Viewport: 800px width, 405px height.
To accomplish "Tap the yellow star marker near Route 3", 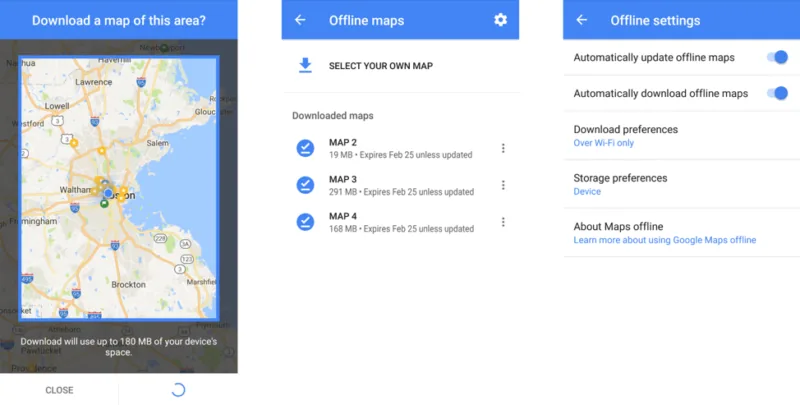I will pyautogui.click(x=74, y=143).
